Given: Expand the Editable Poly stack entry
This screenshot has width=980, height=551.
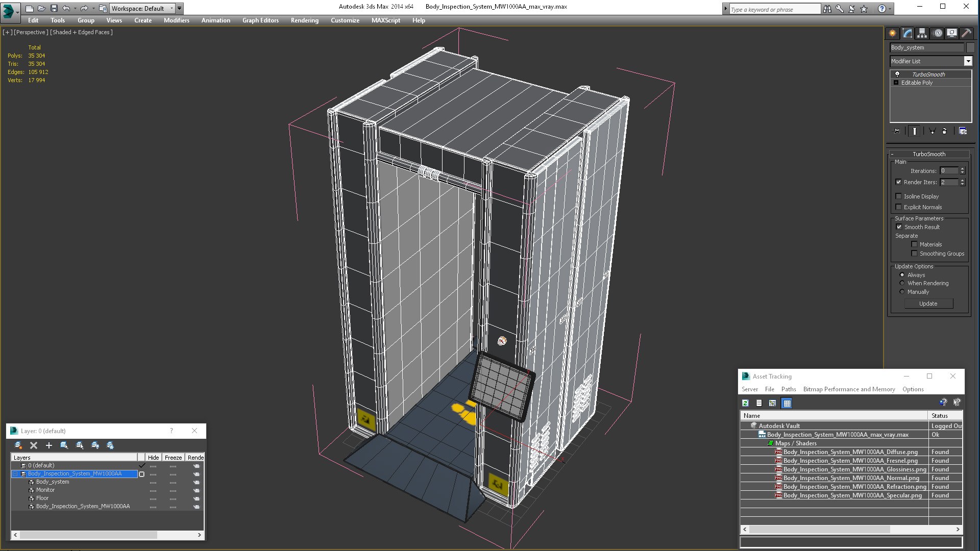Looking at the screenshot, I should (896, 83).
